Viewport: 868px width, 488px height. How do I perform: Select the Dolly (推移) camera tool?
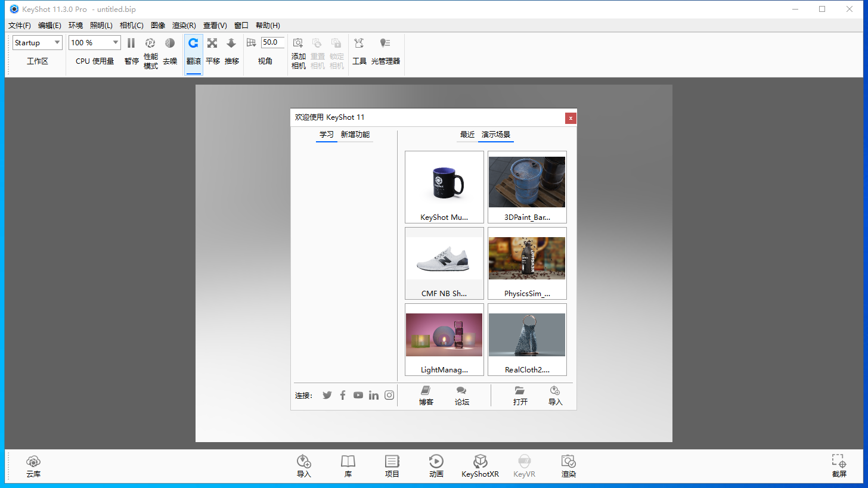click(231, 43)
